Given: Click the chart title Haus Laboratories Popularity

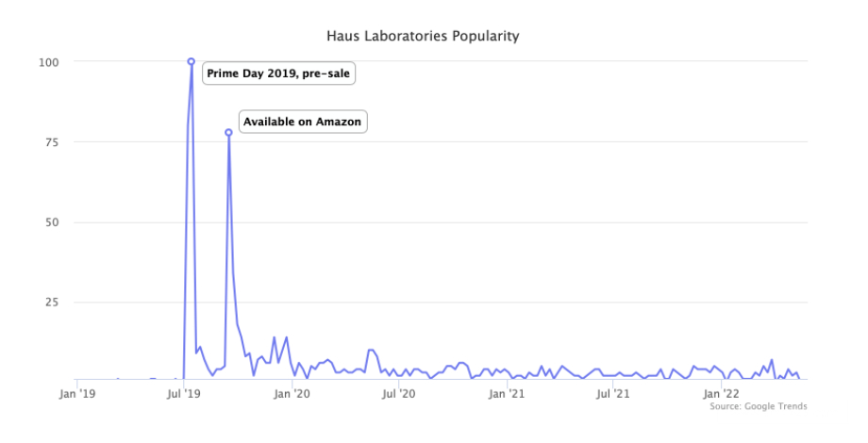Looking at the screenshot, I should pyautogui.click(x=423, y=36).
